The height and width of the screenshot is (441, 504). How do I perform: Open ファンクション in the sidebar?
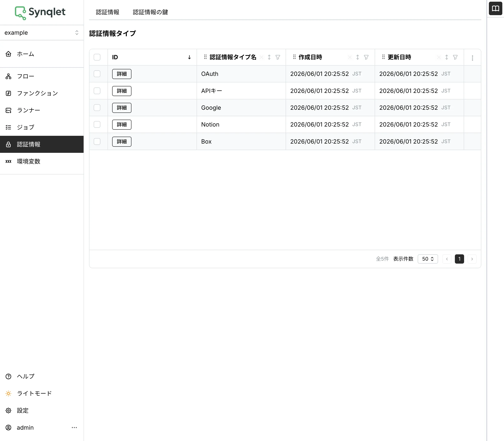click(42, 93)
